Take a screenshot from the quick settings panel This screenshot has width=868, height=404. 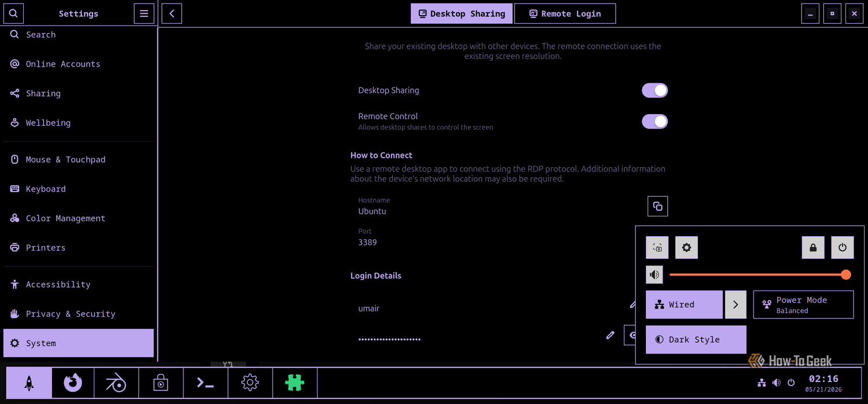(657, 248)
